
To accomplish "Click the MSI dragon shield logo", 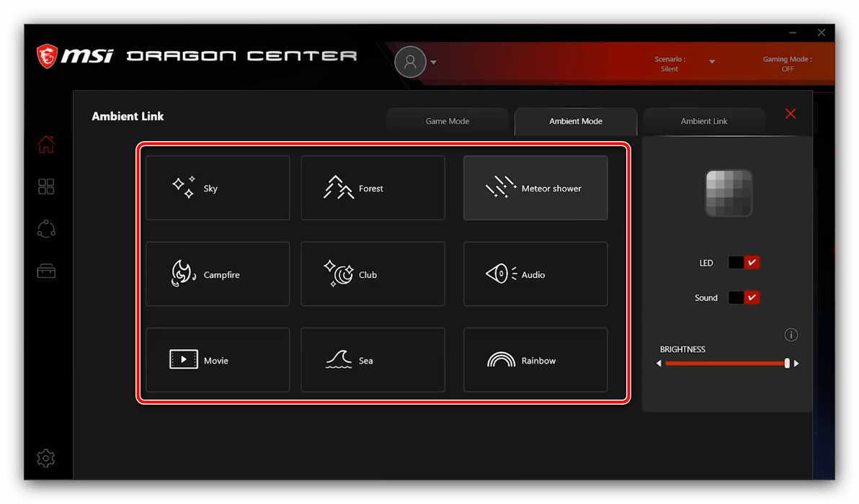I will coord(47,55).
